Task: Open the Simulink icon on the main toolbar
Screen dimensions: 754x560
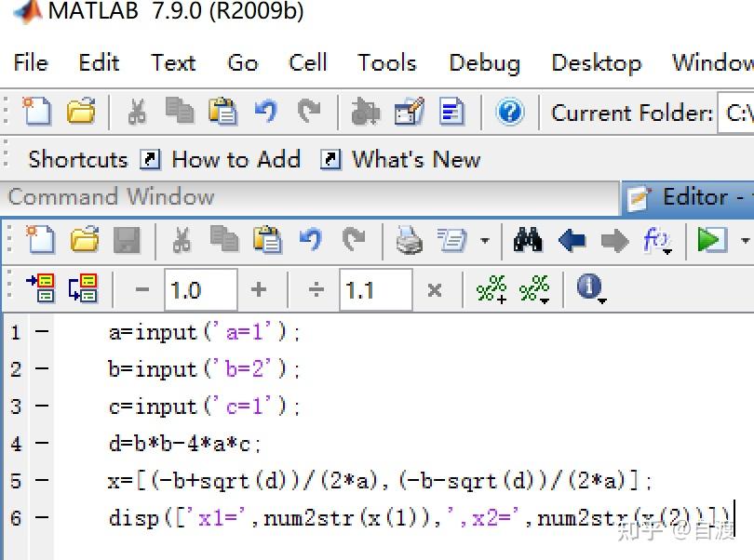Action: point(363,112)
